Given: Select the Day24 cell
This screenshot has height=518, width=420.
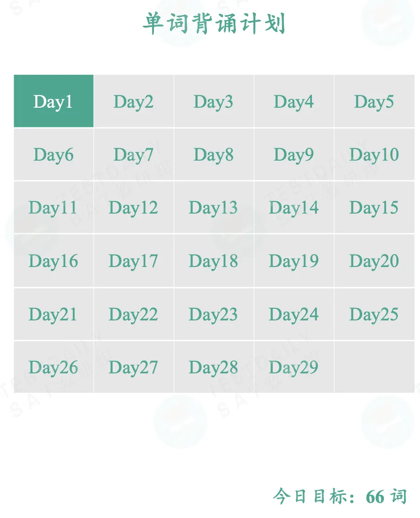Looking at the screenshot, I should tap(294, 314).
